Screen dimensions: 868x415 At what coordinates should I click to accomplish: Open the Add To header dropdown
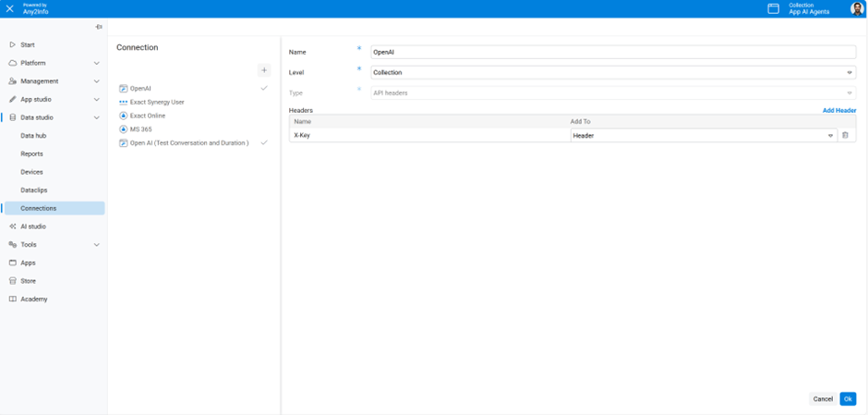click(x=830, y=136)
